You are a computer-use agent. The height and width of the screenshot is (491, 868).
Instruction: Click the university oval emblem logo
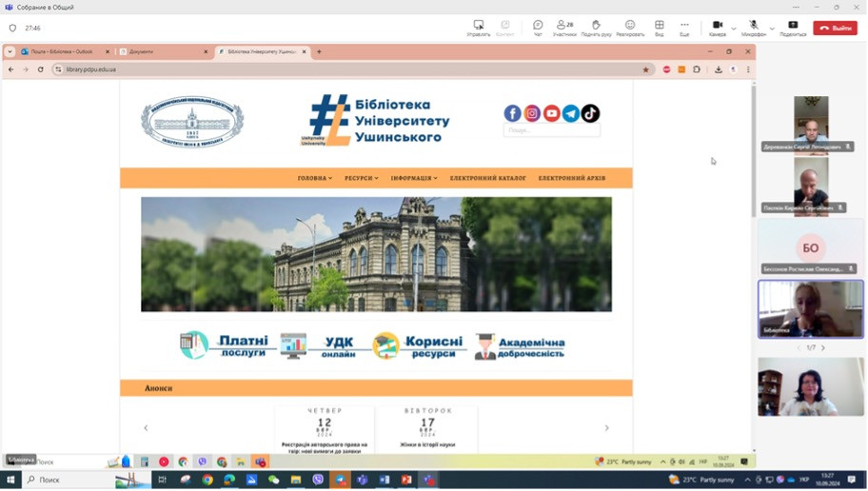pyautogui.click(x=192, y=121)
